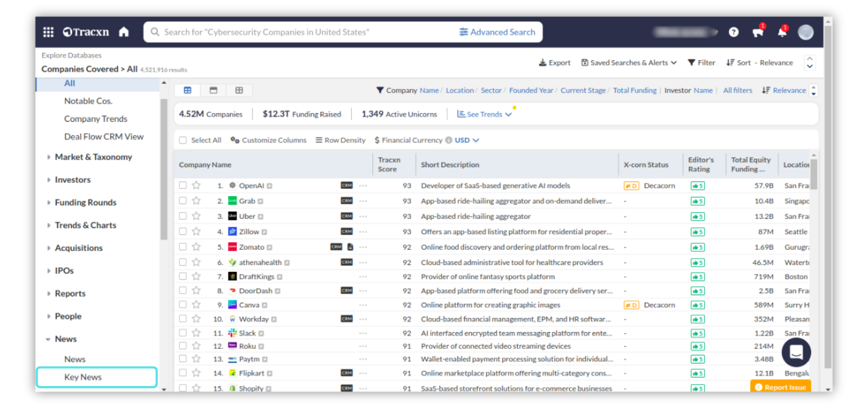Star the OpenAI company row
This screenshot has width=868, height=415.
pos(196,186)
